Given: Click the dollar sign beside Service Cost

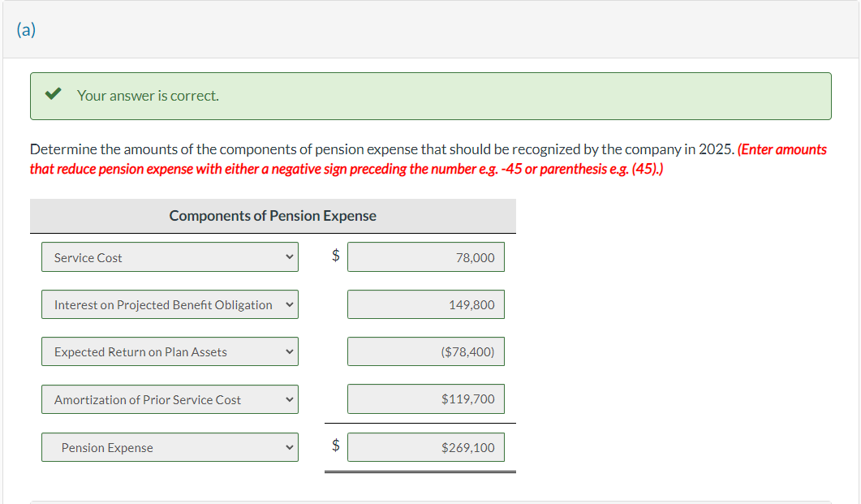Looking at the screenshot, I should click(x=334, y=256).
